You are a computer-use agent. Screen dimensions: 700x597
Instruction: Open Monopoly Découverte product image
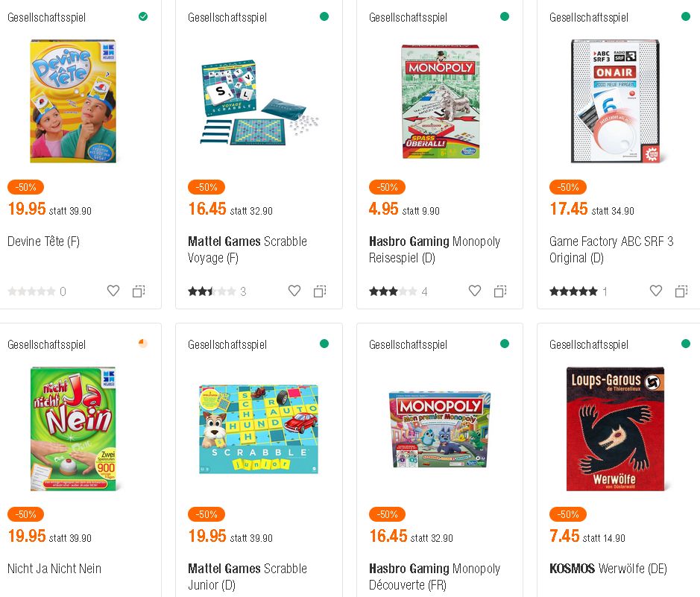438,429
